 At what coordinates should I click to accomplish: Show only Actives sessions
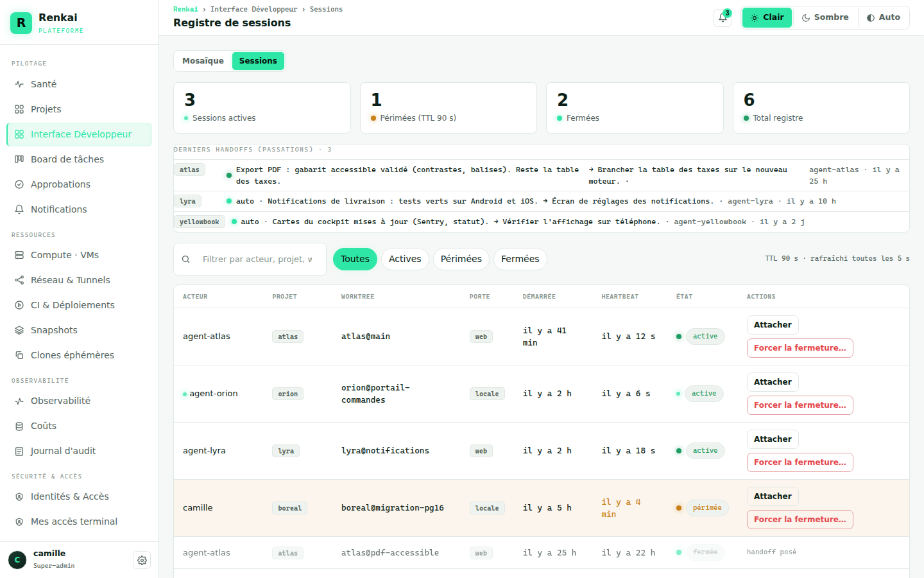pyautogui.click(x=405, y=259)
